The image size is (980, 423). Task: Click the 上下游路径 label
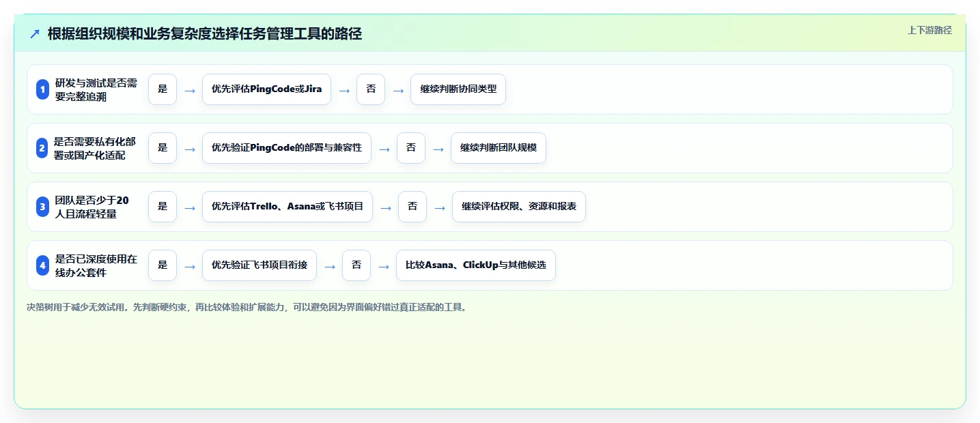pos(929,30)
